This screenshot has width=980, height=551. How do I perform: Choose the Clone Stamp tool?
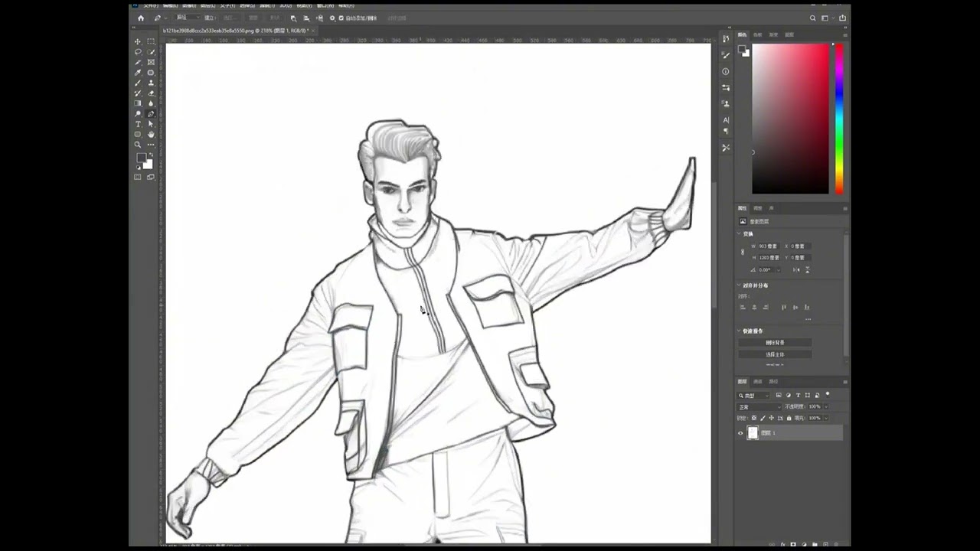point(151,83)
